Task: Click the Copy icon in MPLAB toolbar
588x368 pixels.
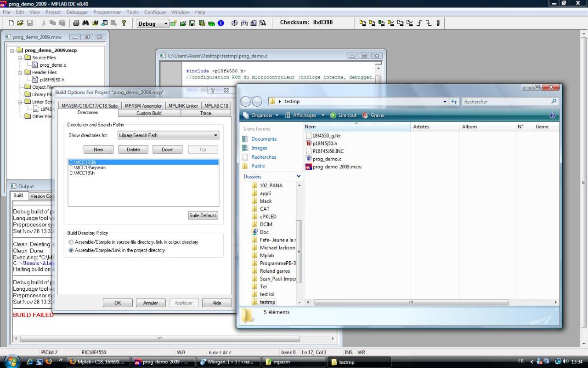Action: 53,23
